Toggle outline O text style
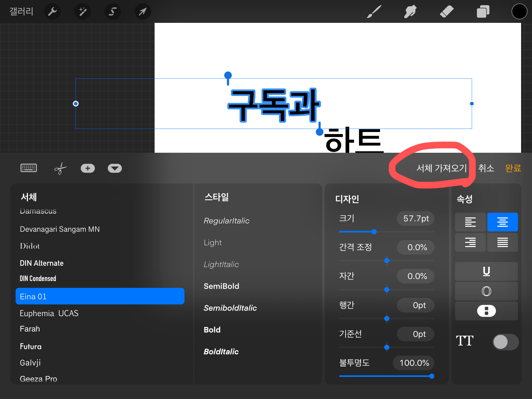The image size is (532, 399). (x=487, y=291)
